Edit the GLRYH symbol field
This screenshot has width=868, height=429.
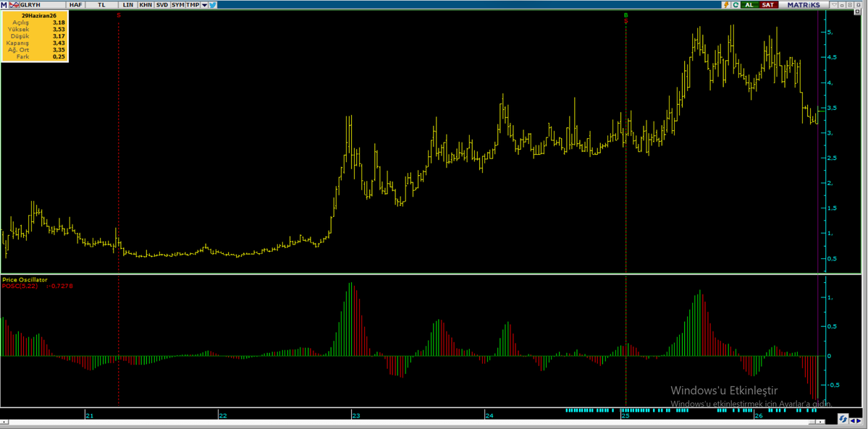(x=41, y=4)
